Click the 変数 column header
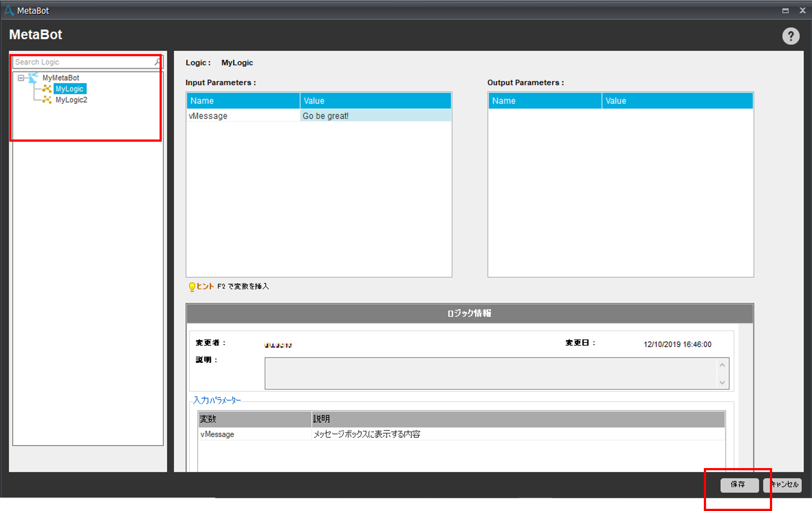The width and height of the screenshot is (812, 511). [x=255, y=419]
